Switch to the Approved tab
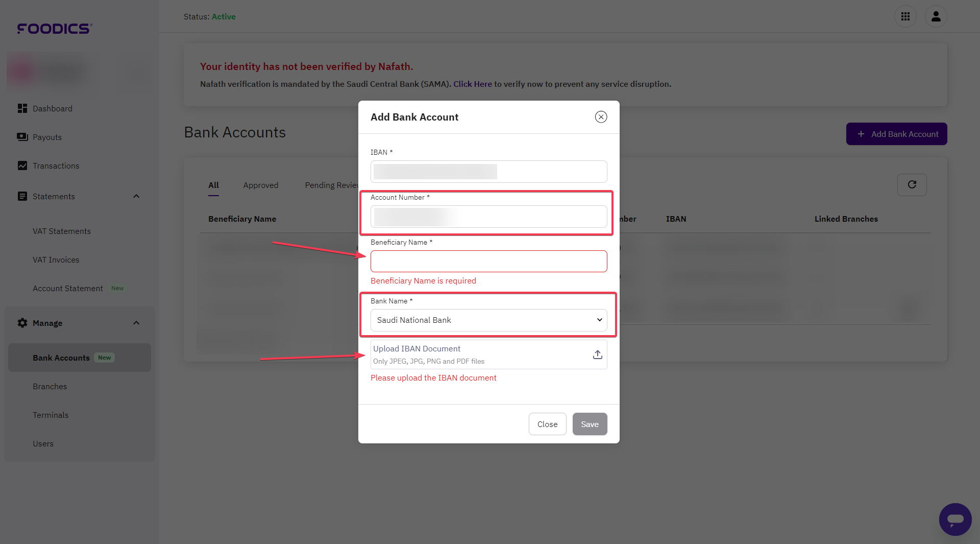This screenshot has height=544, width=980. (x=261, y=185)
